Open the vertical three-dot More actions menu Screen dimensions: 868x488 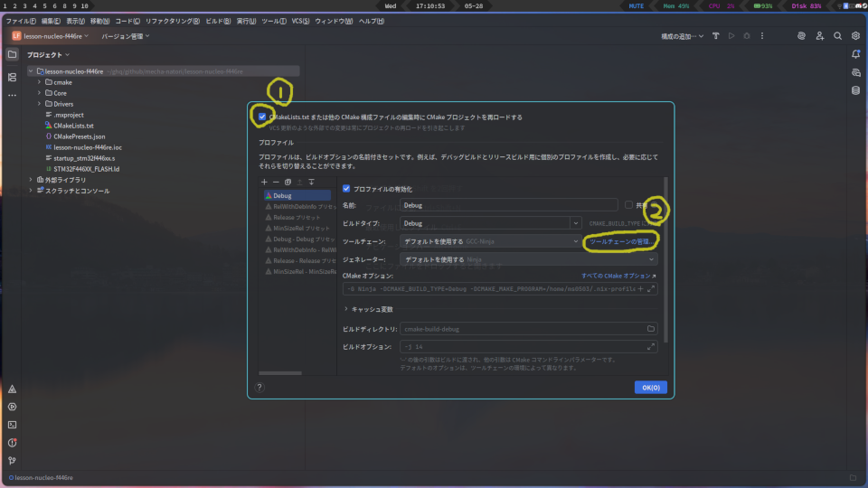pos(762,36)
